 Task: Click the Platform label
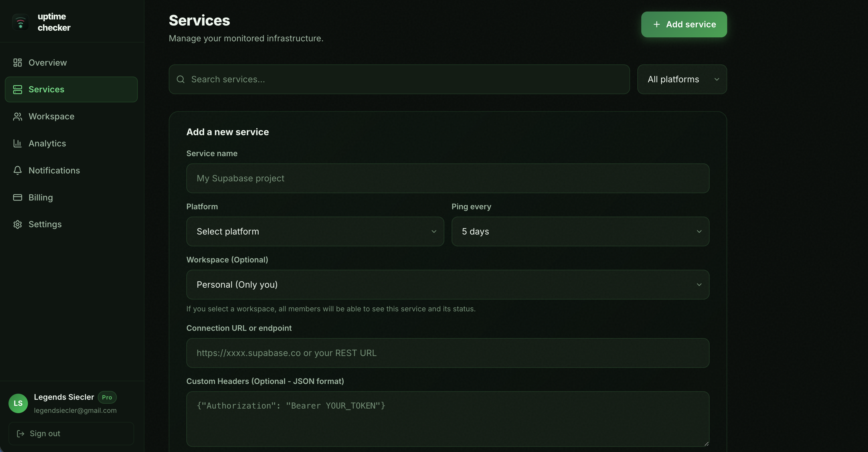point(202,207)
